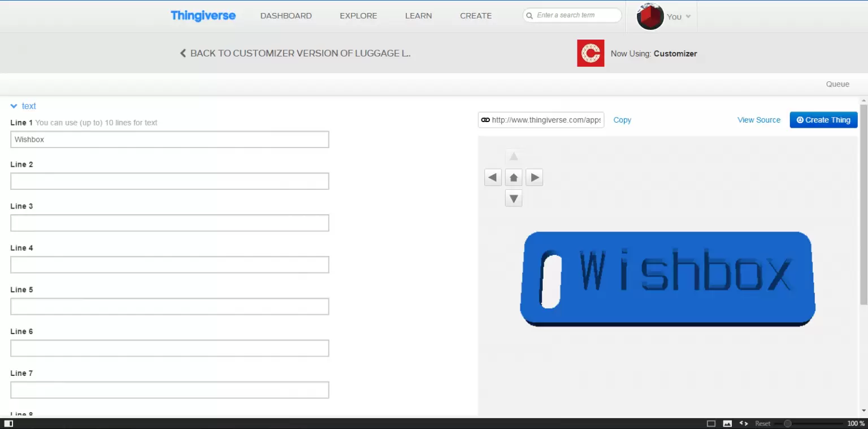Open the Learn menu
868x429 pixels.
point(418,16)
